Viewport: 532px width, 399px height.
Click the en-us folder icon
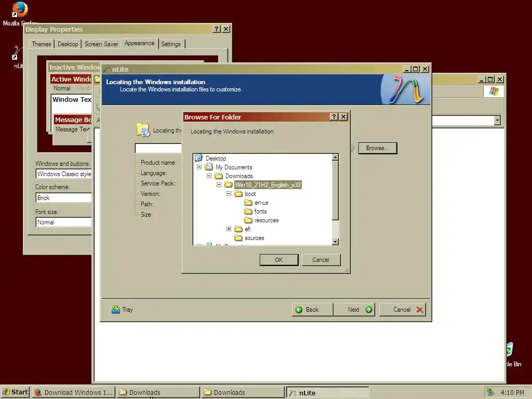[x=248, y=203]
